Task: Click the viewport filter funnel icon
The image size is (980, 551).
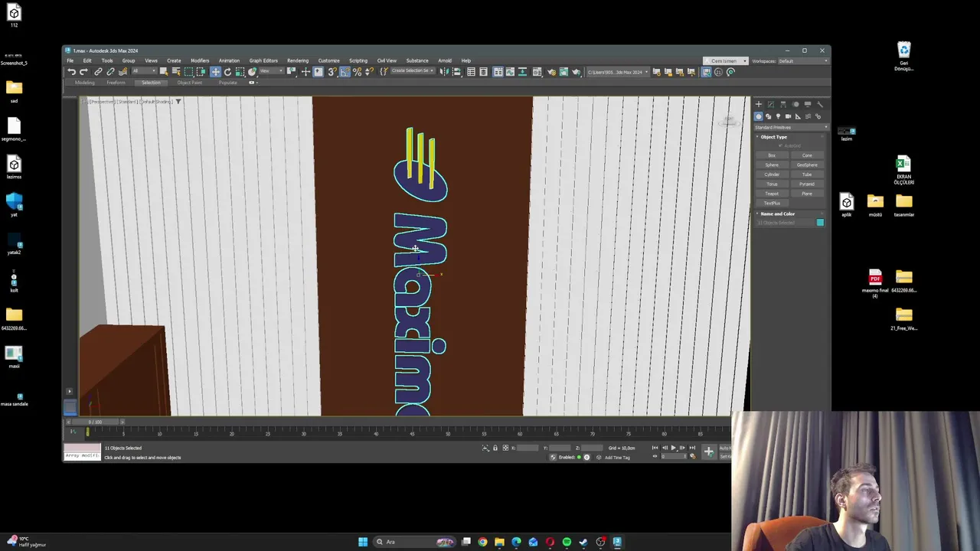Action: (x=178, y=102)
